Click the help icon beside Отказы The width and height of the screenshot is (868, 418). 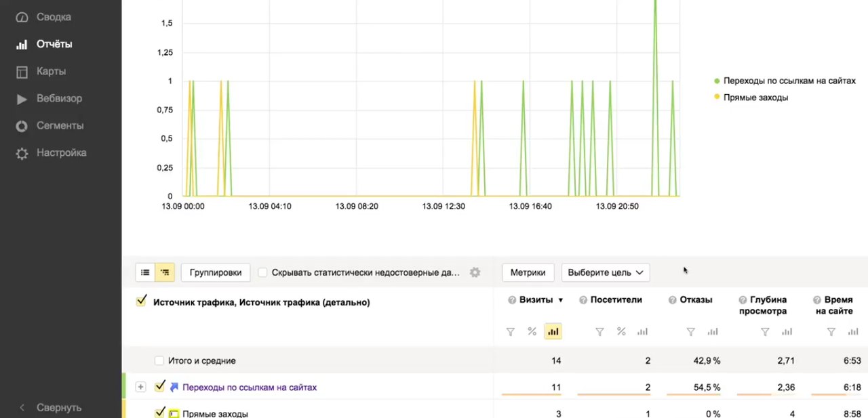point(673,299)
